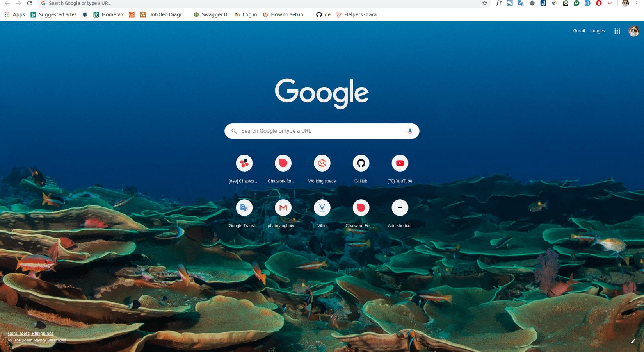This screenshot has height=352, width=644.
Task: Open the GitHub 'de' bookmark
Action: [x=324, y=14]
